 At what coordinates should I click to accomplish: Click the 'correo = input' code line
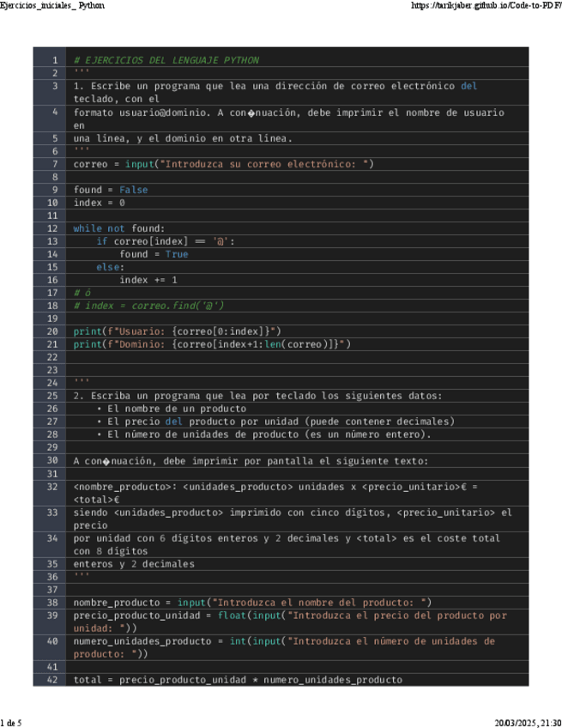[x=223, y=163]
